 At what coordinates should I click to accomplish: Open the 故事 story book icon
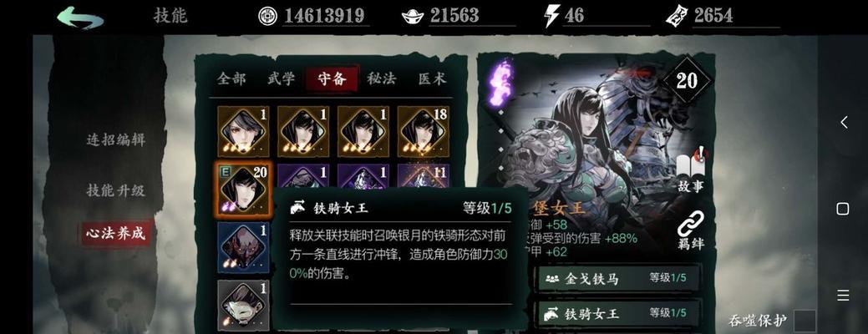pyautogui.click(x=690, y=170)
